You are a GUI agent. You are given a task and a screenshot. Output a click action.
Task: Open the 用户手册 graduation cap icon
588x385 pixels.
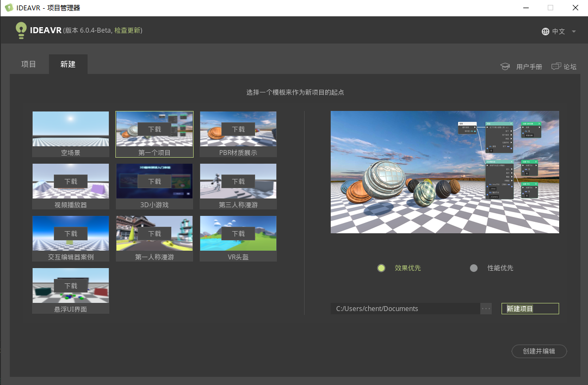(505, 66)
